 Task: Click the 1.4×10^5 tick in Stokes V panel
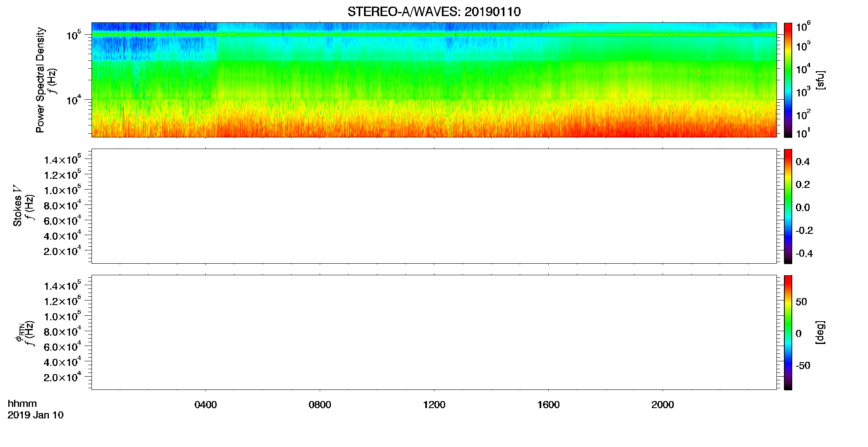63,159
